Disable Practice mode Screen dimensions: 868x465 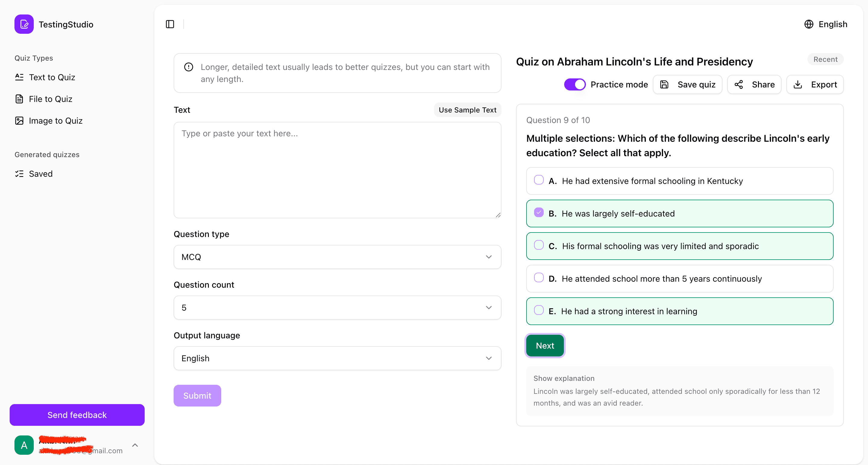click(x=574, y=84)
